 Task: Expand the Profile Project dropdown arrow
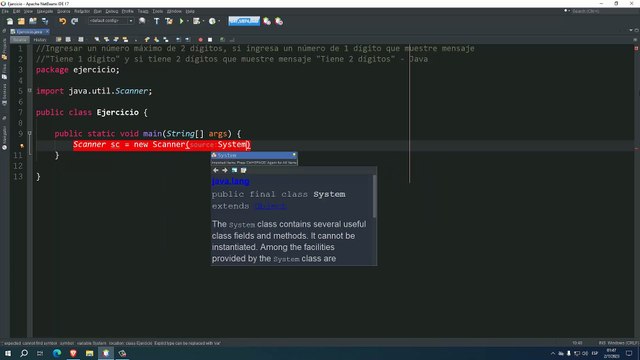click(x=219, y=21)
